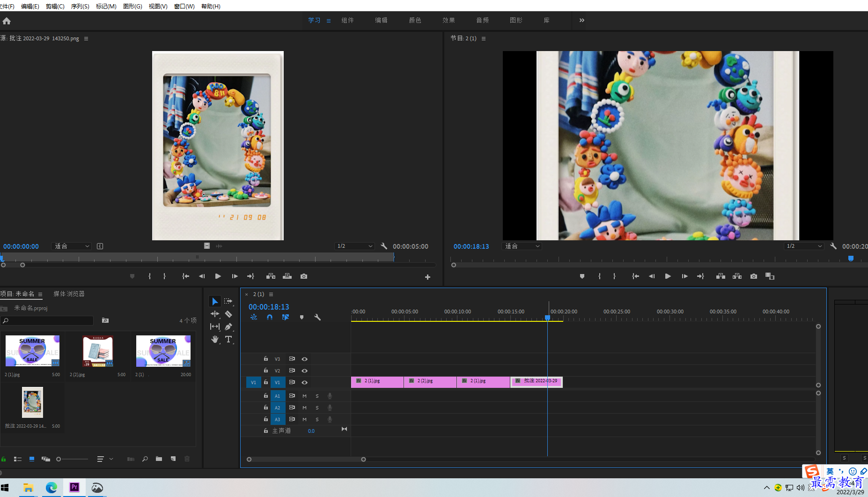
Task: Select the Pen tool
Action: [228, 326]
